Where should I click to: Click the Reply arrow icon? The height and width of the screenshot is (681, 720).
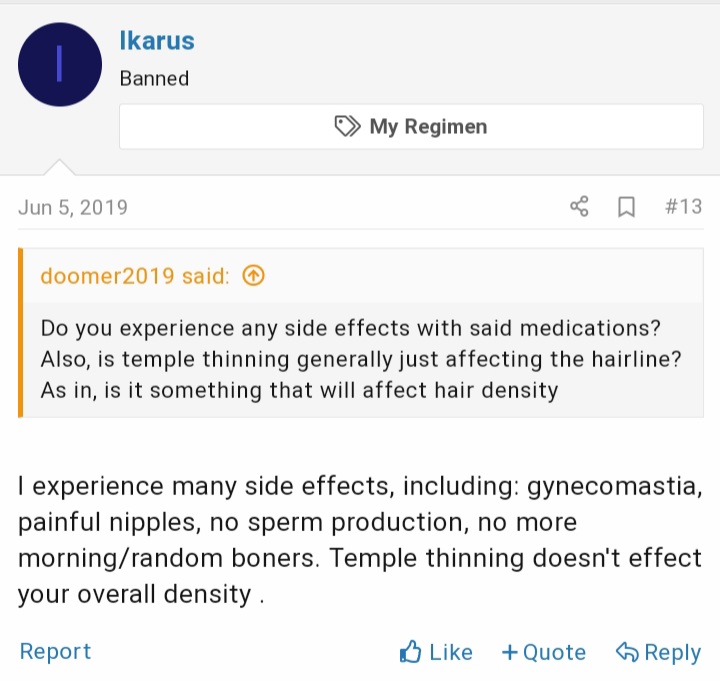click(627, 653)
